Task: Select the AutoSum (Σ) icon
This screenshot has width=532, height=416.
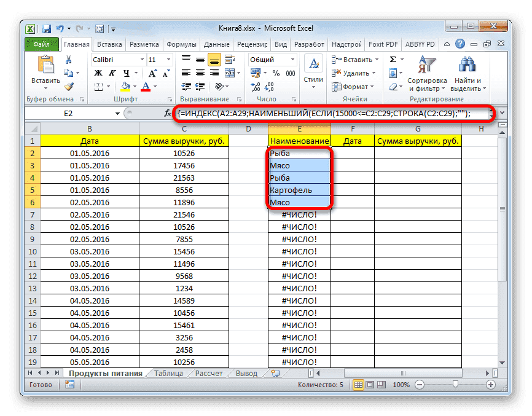Action: tap(393, 60)
